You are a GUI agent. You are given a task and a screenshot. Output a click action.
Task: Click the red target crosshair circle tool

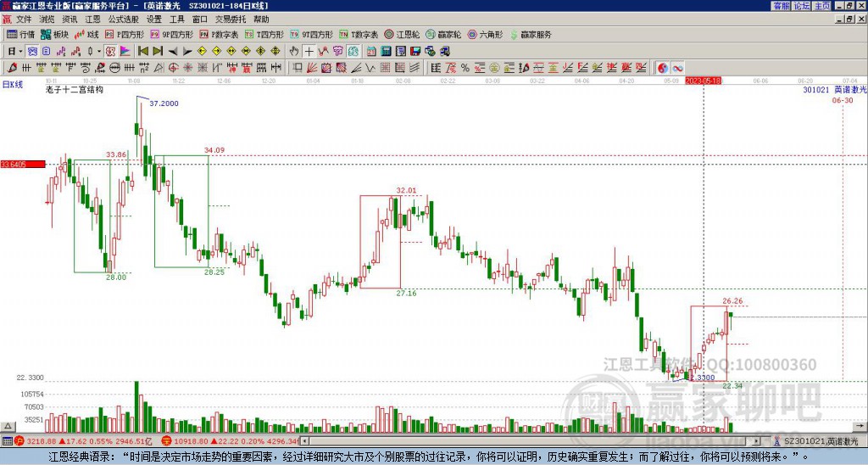[x=173, y=68]
